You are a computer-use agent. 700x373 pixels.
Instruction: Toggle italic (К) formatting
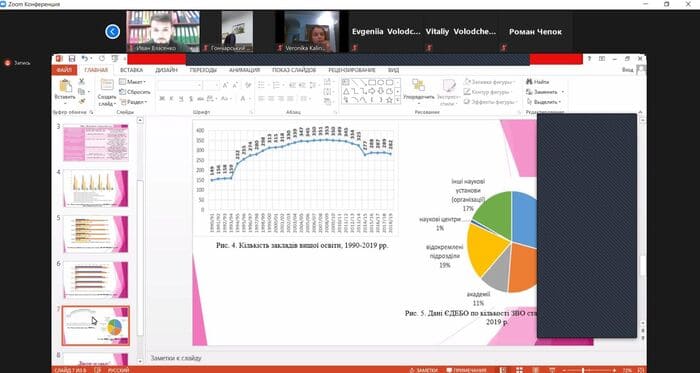pos(171,99)
